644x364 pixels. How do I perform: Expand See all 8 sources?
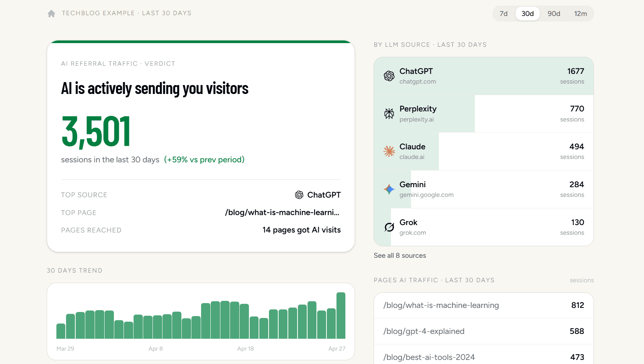pyautogui.click(x=400, y=256)
